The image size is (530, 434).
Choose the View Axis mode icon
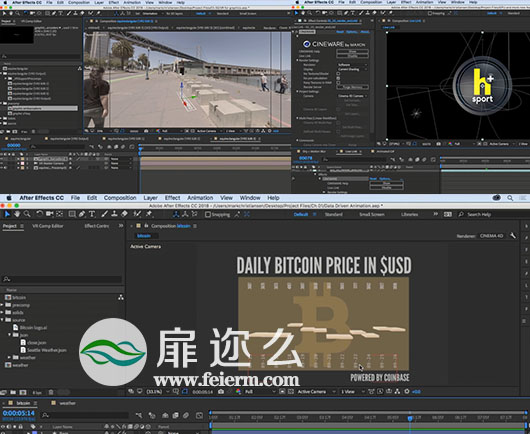195,214
